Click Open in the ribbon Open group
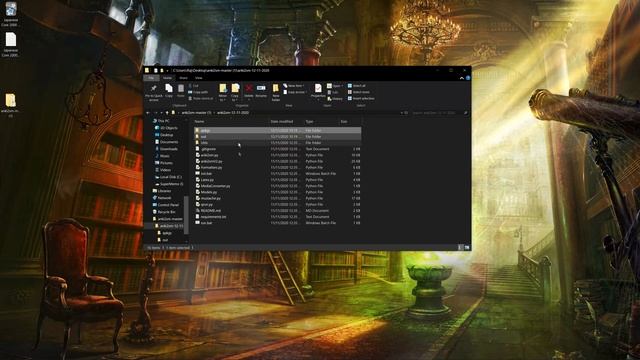640x360 pixels. click(335, 86)
